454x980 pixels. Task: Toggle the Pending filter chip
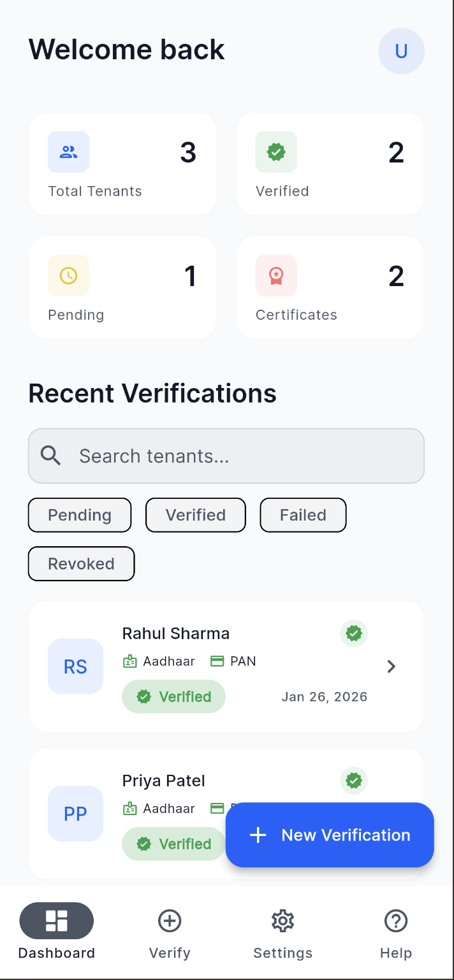point(80,515)
